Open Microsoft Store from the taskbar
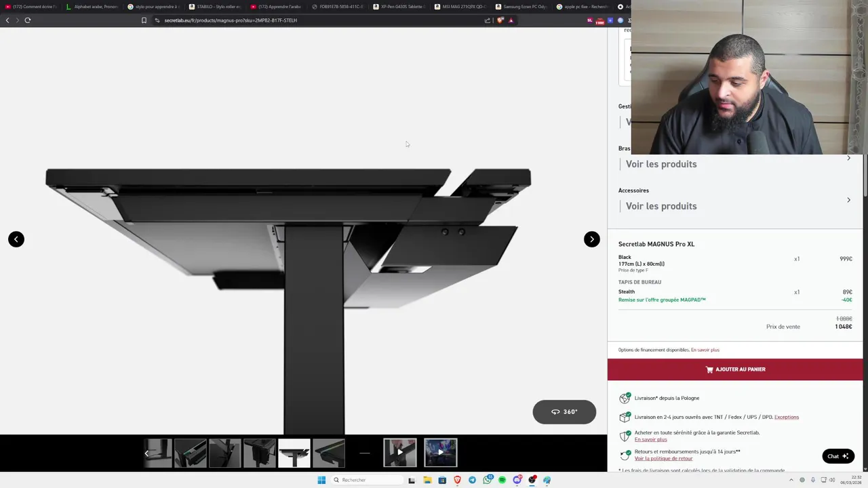This screenshot has height=488, width=868. point(442,480)
